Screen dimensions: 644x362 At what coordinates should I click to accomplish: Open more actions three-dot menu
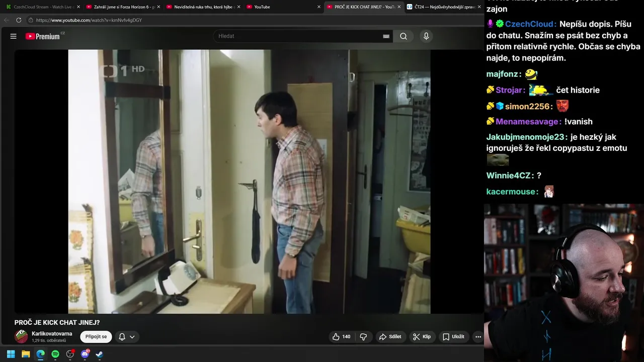point(478,337)
